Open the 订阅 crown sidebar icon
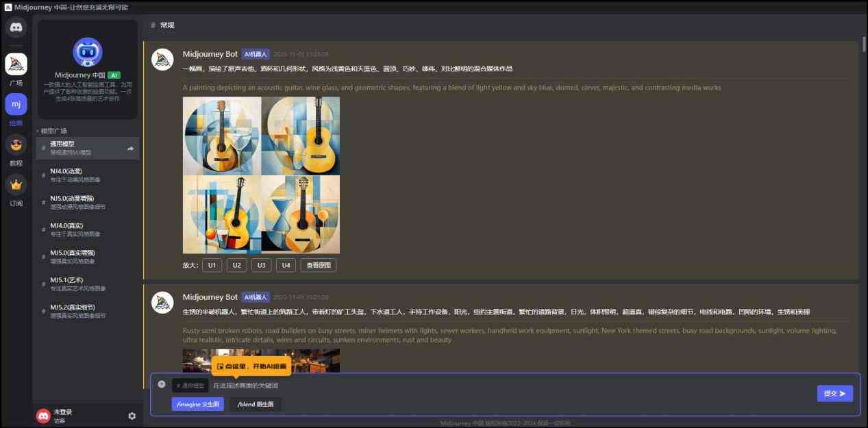The image size is (868, 428). [x=16, y=185]
